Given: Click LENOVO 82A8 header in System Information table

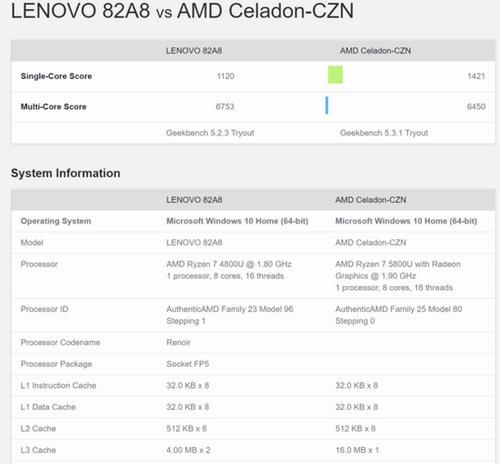Looking at the screenshot, I should (x=194, y=200).
